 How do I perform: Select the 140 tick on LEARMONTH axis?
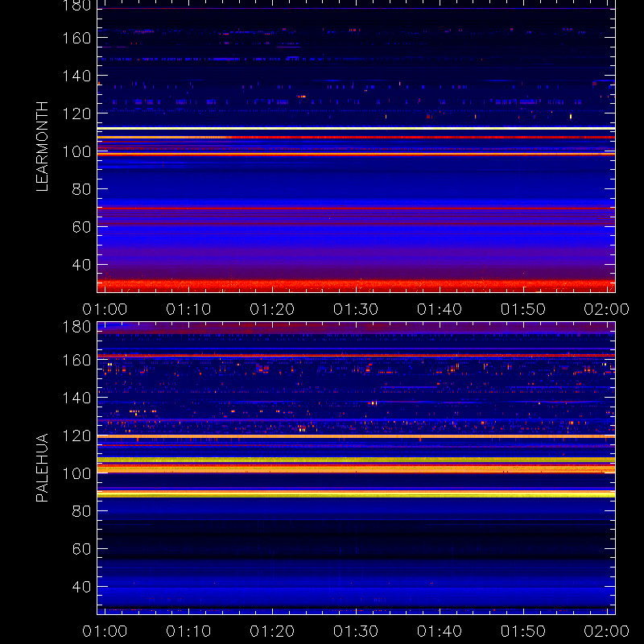tap(76, 76)
